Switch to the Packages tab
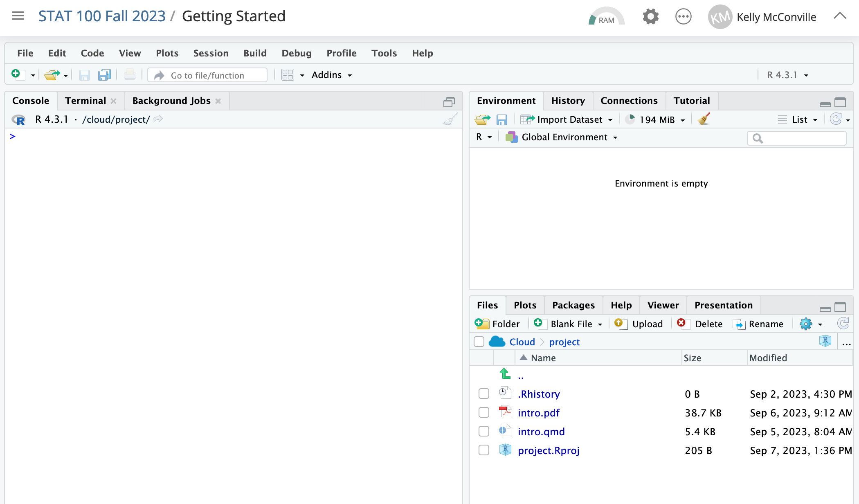 (573, 305)
